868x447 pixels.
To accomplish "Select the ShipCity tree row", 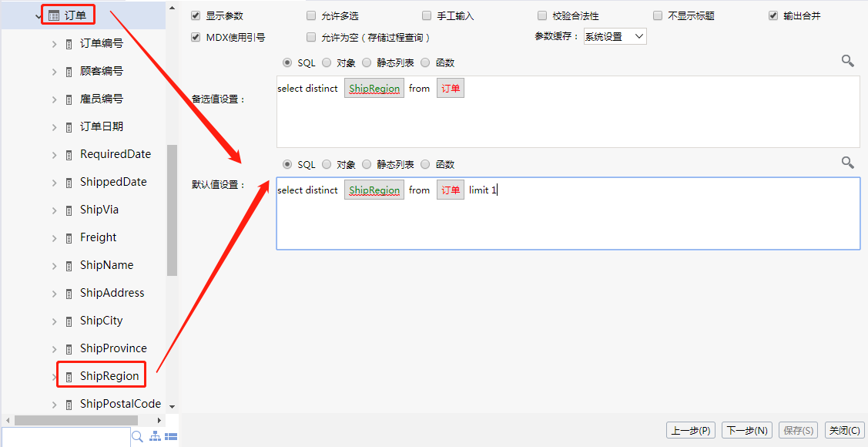I will (102, 321).
